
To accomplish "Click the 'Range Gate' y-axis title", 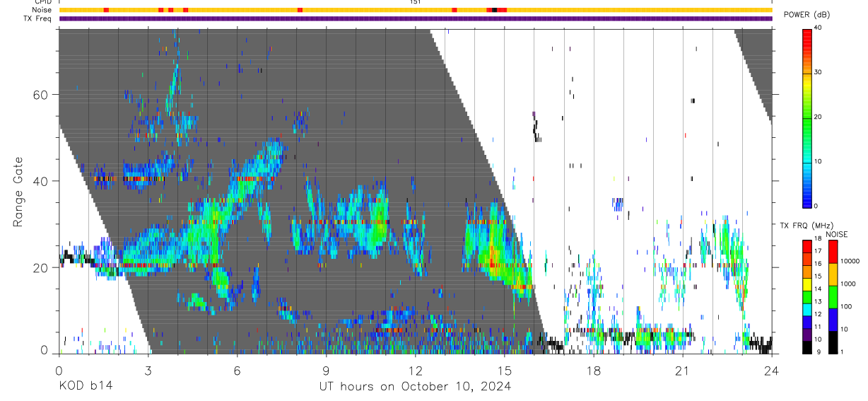I will point(18,192).
